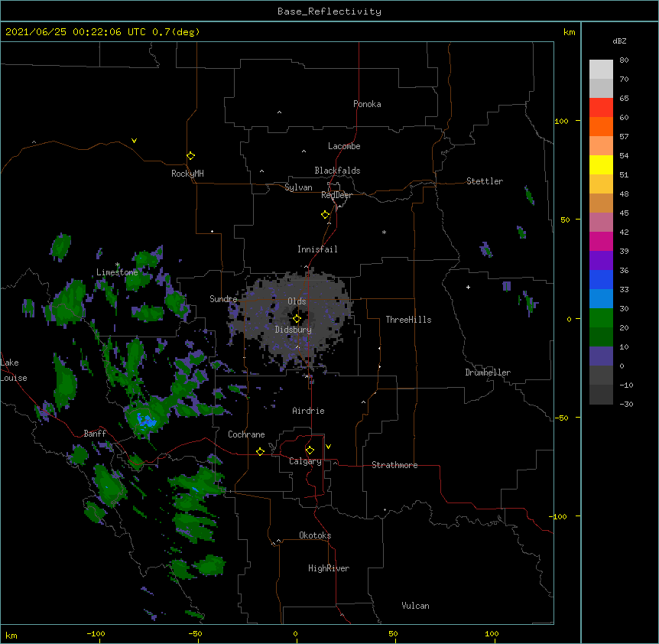The image size is (659, 644).
Task: Click the blue high-reflectivity storm core northeast of Banff
Action: point(147,420)
